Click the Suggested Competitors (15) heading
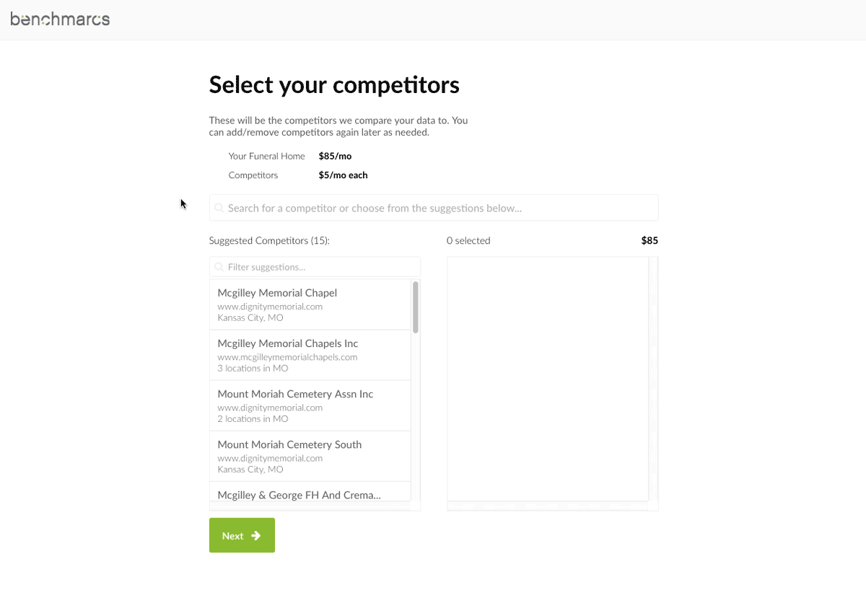 pos(269,241)
